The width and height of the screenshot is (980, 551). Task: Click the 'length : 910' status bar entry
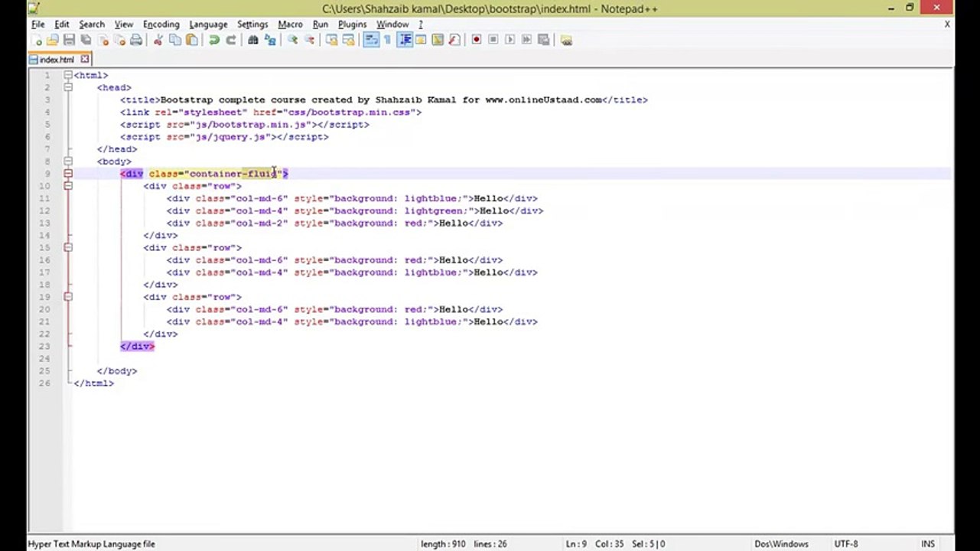click(x=443, y=544)
